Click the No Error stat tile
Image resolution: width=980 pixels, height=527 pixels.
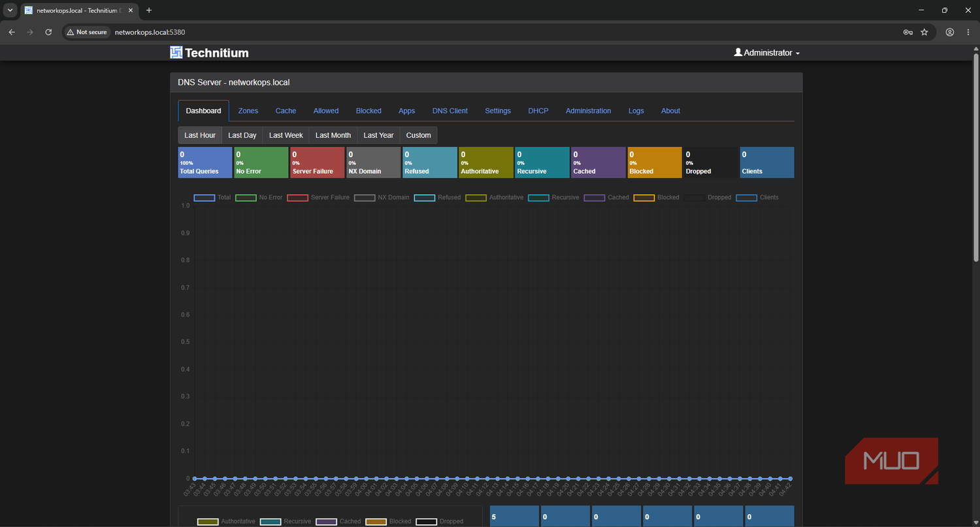pos(261,163)
